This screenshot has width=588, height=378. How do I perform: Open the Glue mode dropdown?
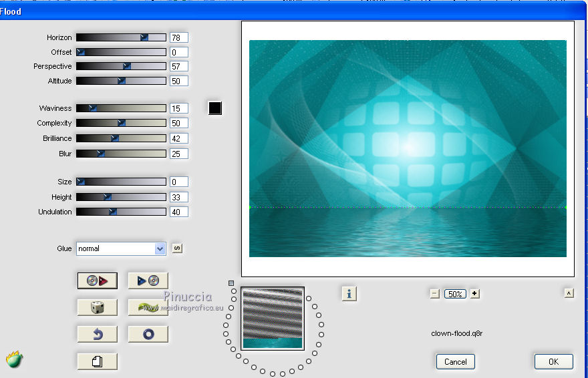pos(121,248)
